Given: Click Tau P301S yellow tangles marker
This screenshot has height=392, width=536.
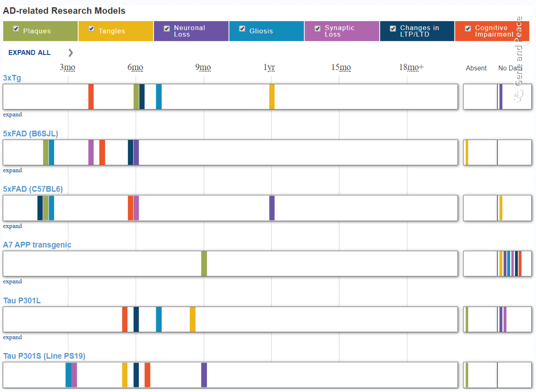Looking at the screenshot, I should point(125,375).
